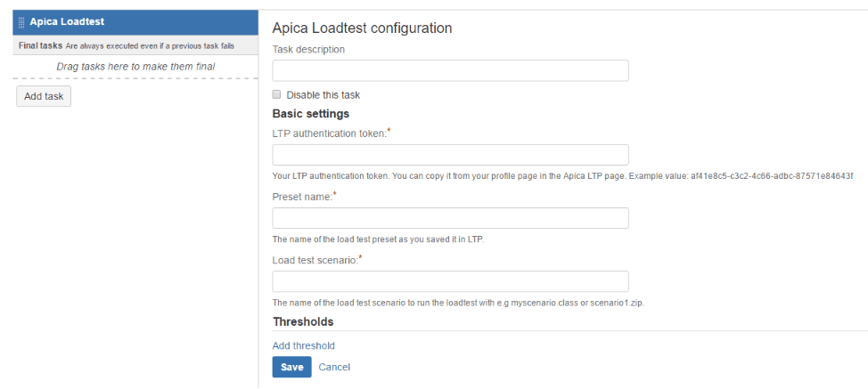This screenshot has width=868, height=389.
Task: Focus the Load test scenario input
Action: pyautogui.click(x=450, y=281)
